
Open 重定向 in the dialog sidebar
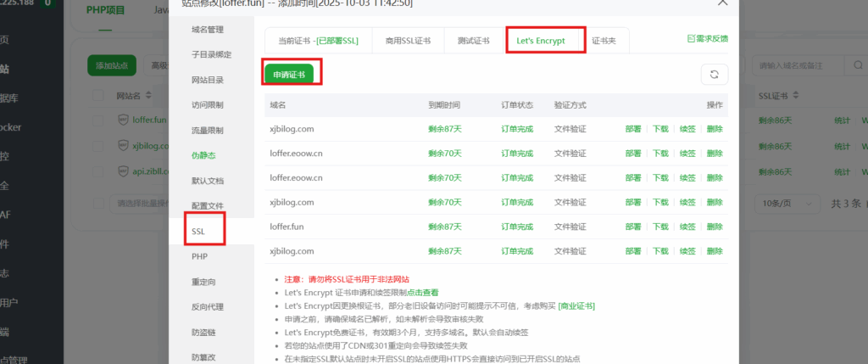203,282
